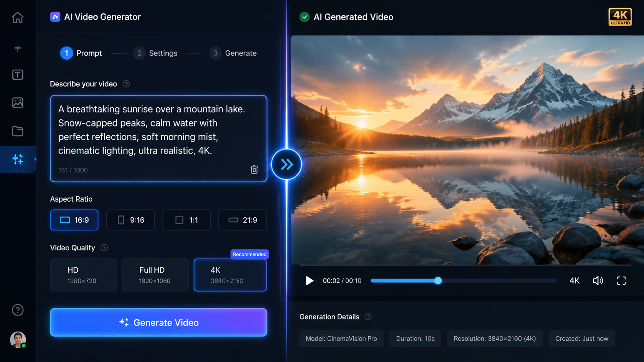This screenshot has height=362, width=644.
Task: Click the help icon next to Describe your video
Action: click(x=126, y=84)
